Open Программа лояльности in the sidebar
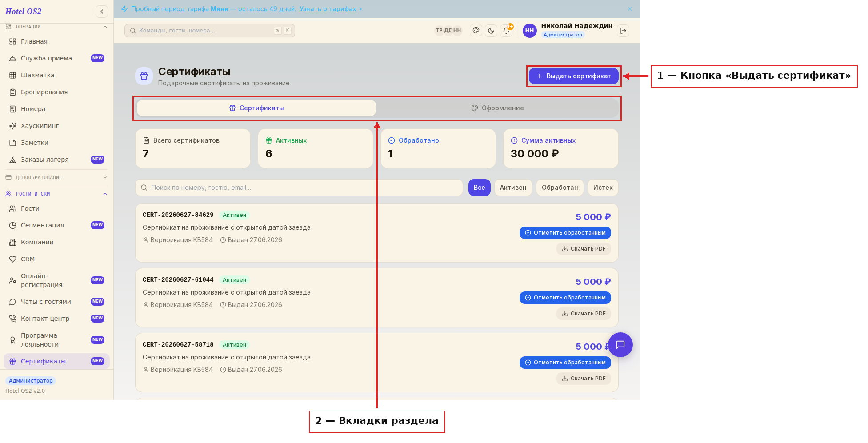The height and width of the screenshot is (443, 868). tap(56, 340)
